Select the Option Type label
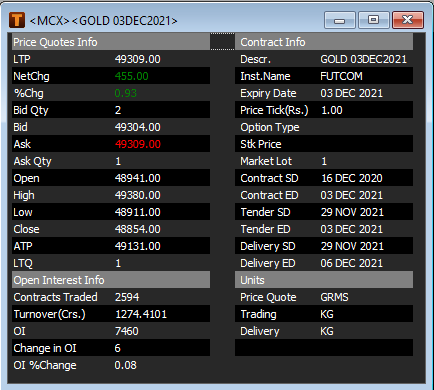 coord(270,127)
